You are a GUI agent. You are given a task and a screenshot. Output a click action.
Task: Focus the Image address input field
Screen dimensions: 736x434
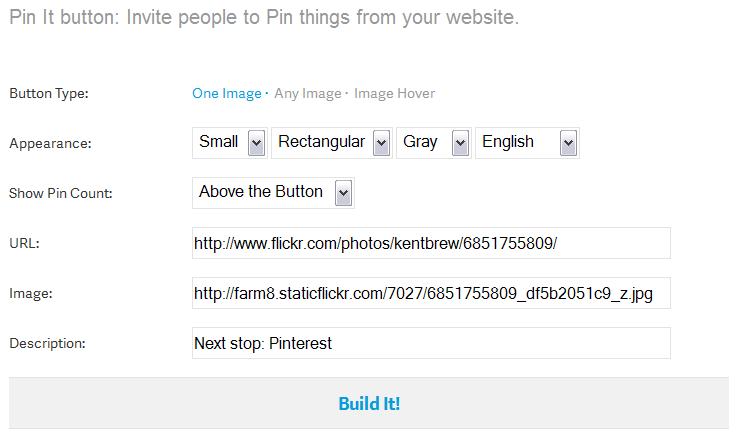[431, 293]
